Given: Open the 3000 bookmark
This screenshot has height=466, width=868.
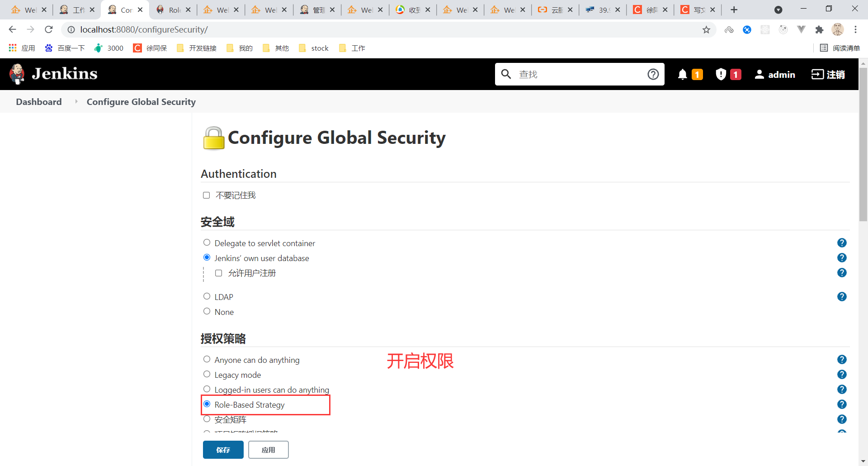Looking at the screenshot, I should (109, 48).
